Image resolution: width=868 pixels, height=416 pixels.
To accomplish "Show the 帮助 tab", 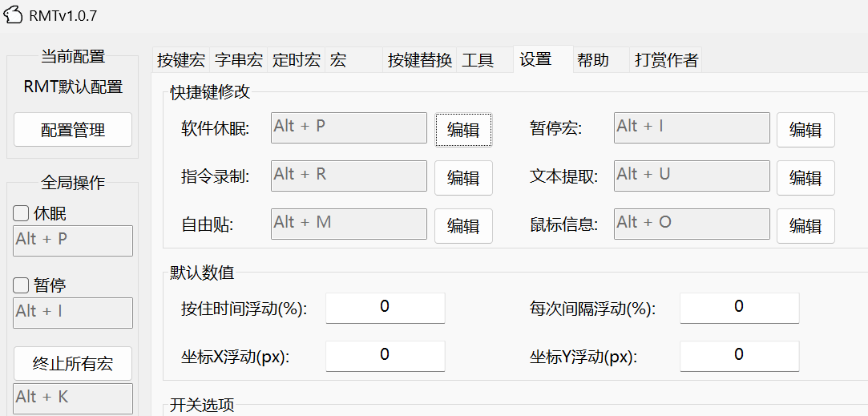I will tap(592, 60).
